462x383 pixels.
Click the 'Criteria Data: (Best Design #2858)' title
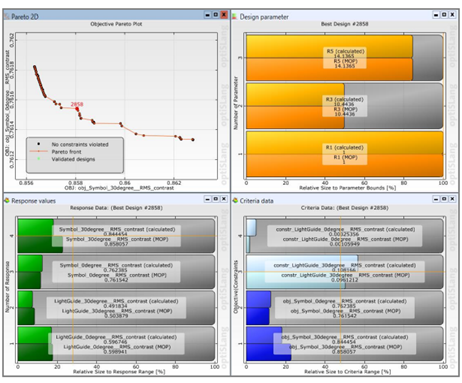(345, 208)
